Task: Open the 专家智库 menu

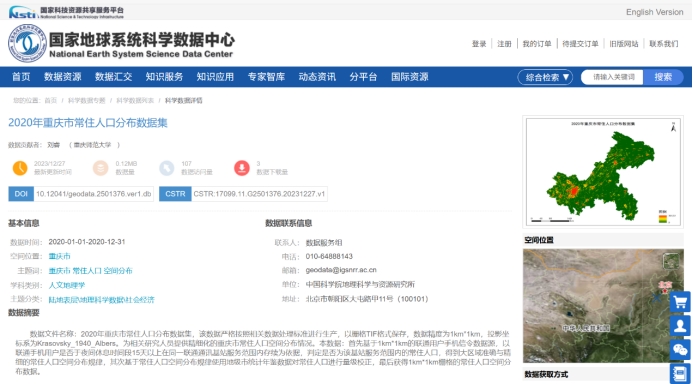Action: coord(266,77)
